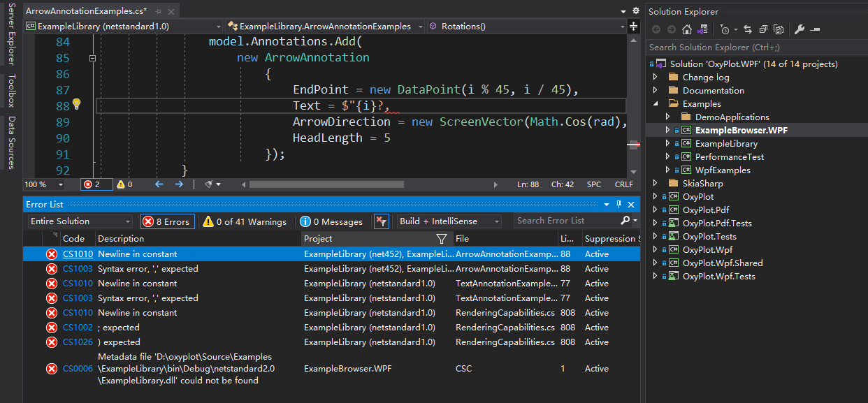Open the CS1010 error code link on the line 88 row
868x403 pixels.
(78, 254)
